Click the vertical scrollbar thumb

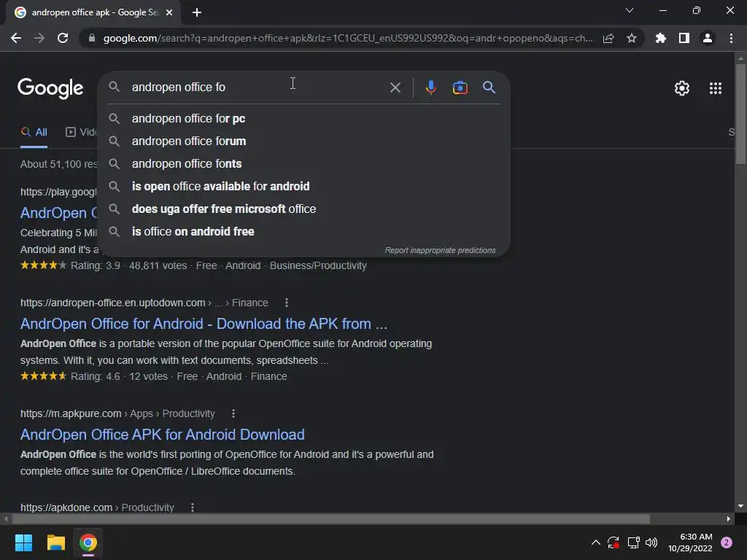pyautogui.click(x=740, y=114)
